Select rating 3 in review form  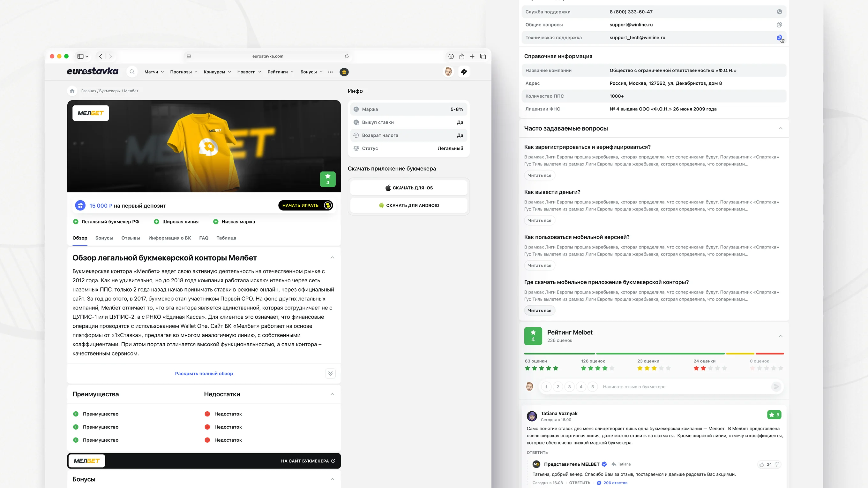click(569, 387)
